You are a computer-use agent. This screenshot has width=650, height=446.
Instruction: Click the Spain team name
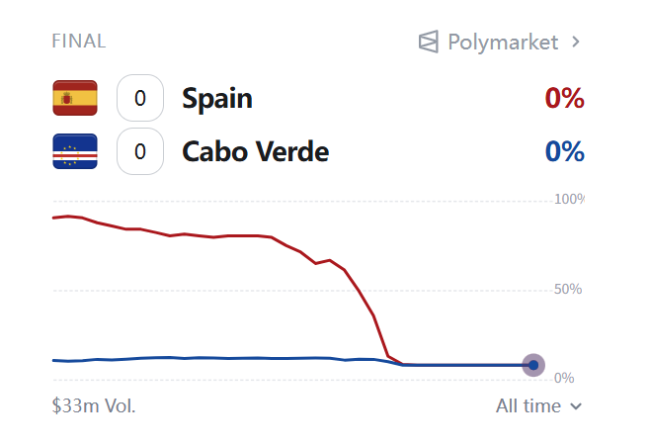pyautogui.click(x=217, y=99)
